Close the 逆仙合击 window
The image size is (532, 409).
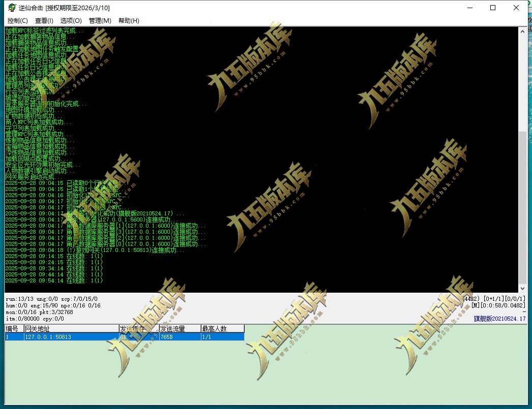pyautogui.click(x=516, y=8)
